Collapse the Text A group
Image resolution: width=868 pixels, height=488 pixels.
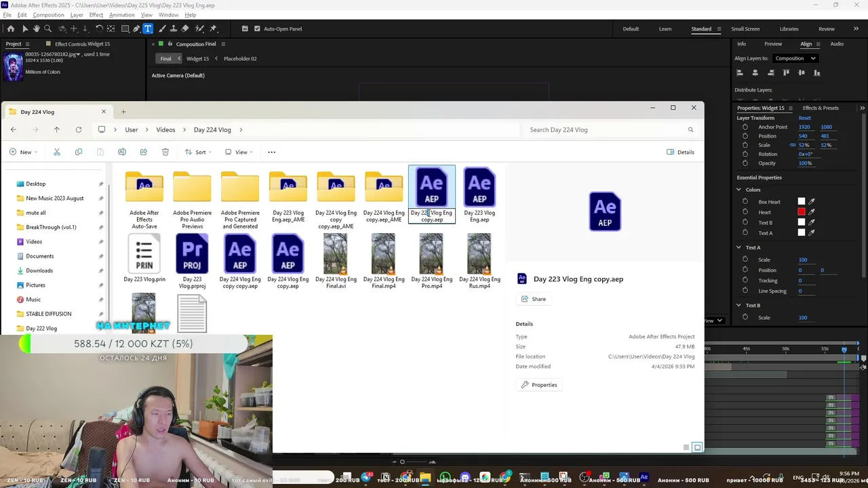(x=739, y=247)
